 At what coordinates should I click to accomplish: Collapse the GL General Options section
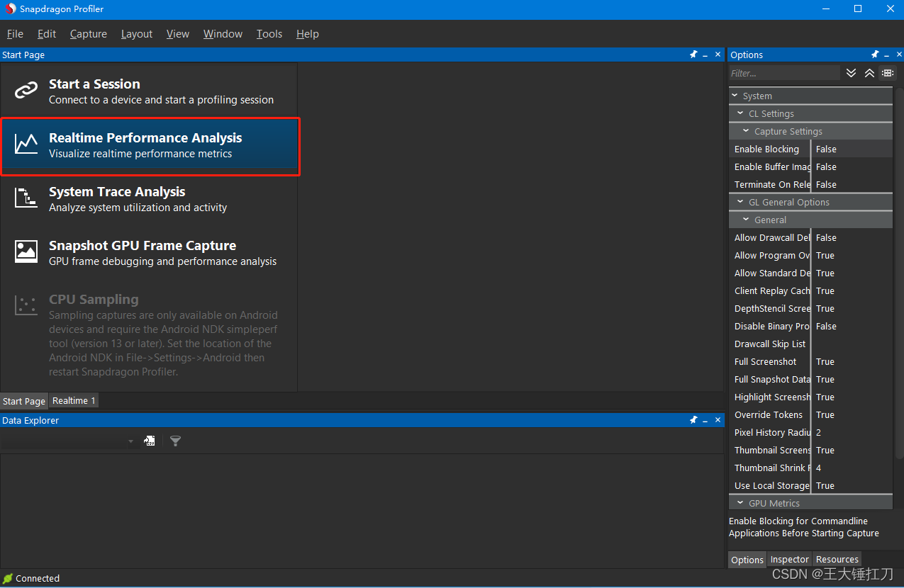point(740,202)
